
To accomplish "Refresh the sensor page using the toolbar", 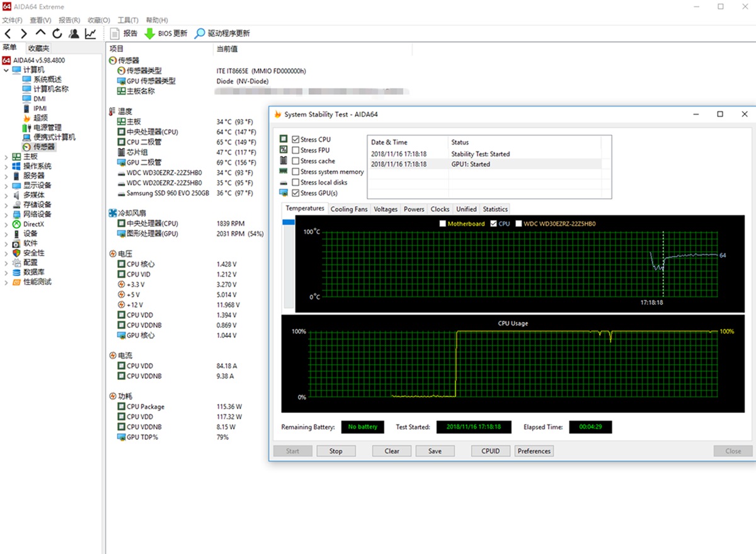I will 57,33.
